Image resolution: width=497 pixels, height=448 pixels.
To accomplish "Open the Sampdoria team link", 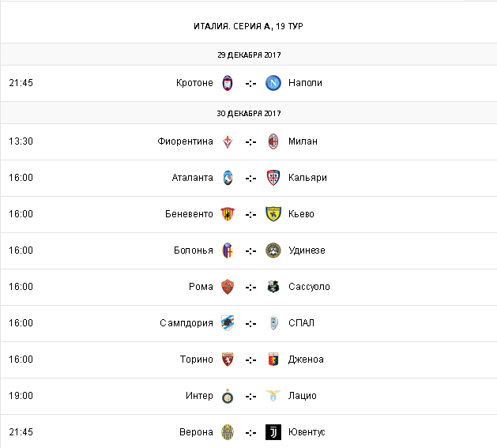I will pyautogui.click(x=186, y=323).
